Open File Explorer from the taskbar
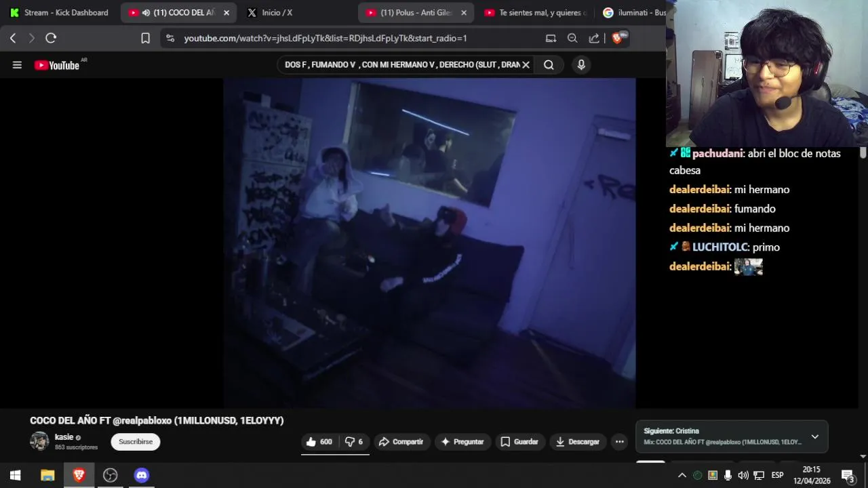Viewport: 868px width, 488px height. click(x=47, y=475)
